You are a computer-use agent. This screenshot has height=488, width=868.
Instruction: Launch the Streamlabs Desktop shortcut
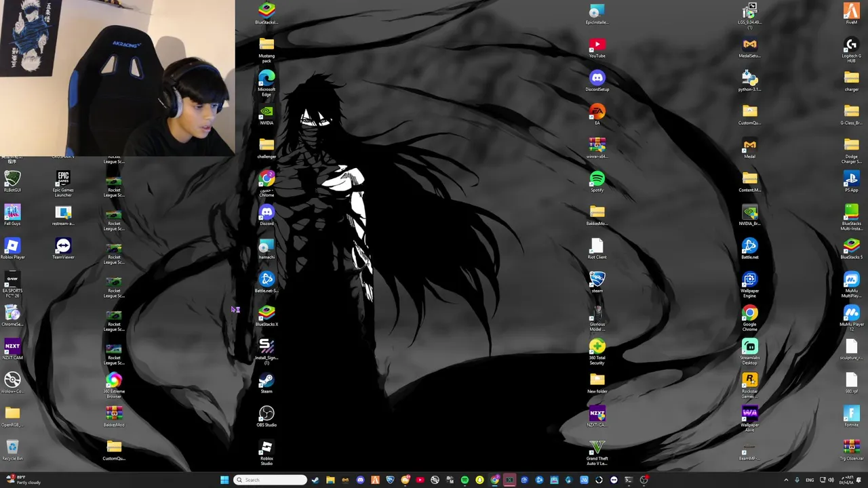(749, 351)
